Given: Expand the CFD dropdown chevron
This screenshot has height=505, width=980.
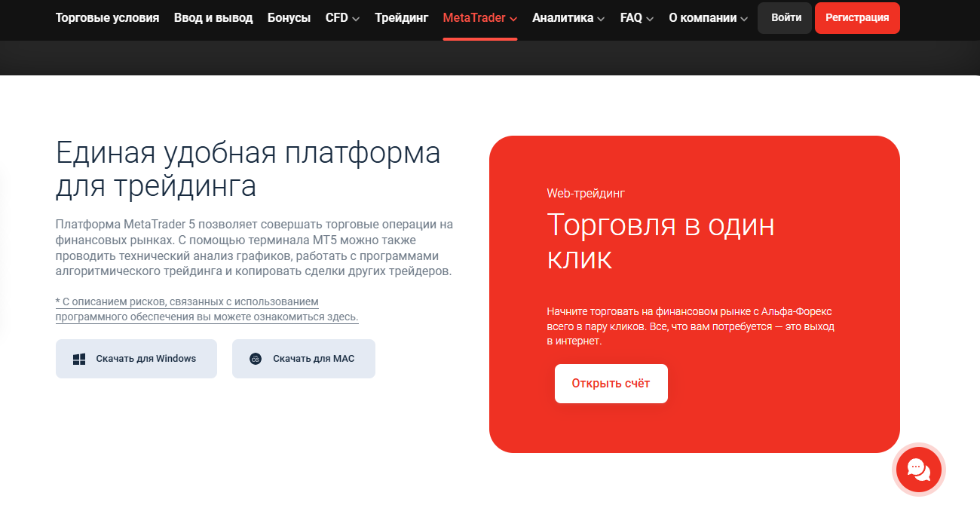Looking at the screenshot, I should coord(356,19).
